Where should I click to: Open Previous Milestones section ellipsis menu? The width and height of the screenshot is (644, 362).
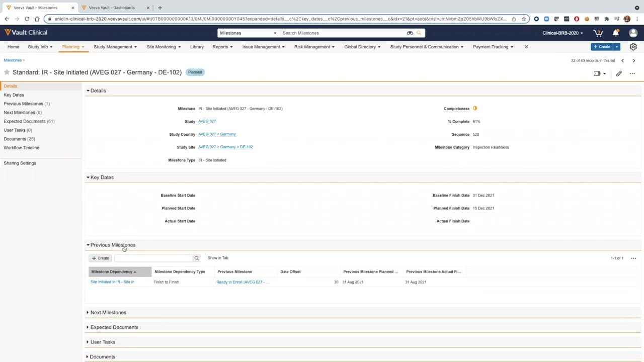point(633,258)
